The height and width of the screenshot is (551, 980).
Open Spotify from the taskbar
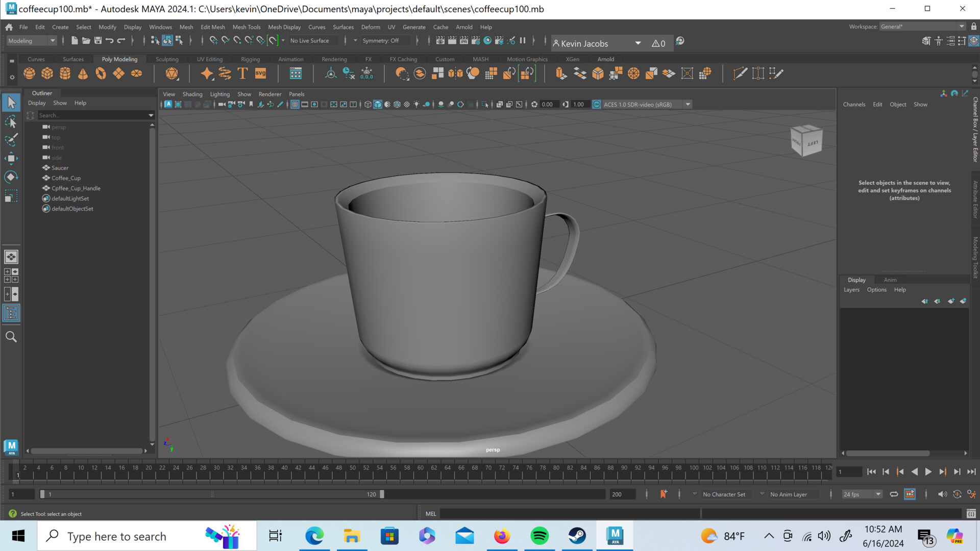pos(540,536)
